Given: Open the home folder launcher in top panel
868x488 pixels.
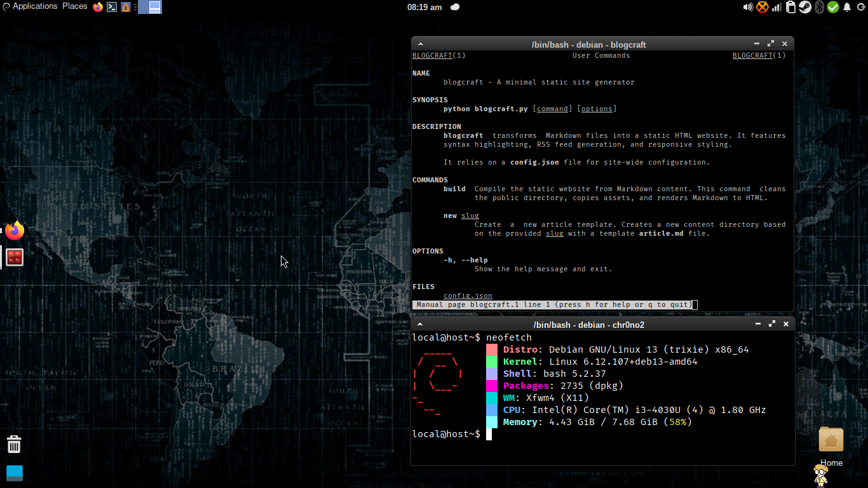Looking at the screenshot, I should 126,7.
